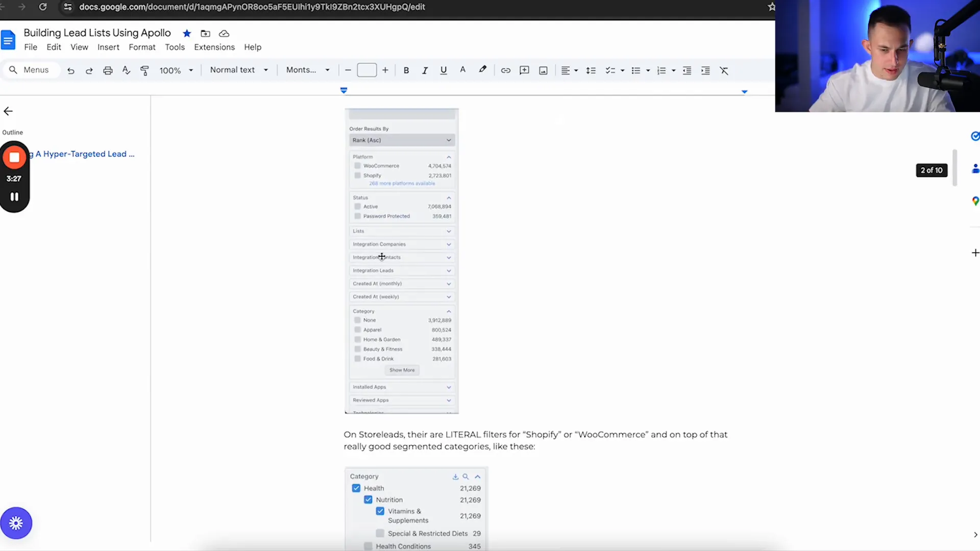Apply bulleted list
980x551 pixels.
point(636,70)
